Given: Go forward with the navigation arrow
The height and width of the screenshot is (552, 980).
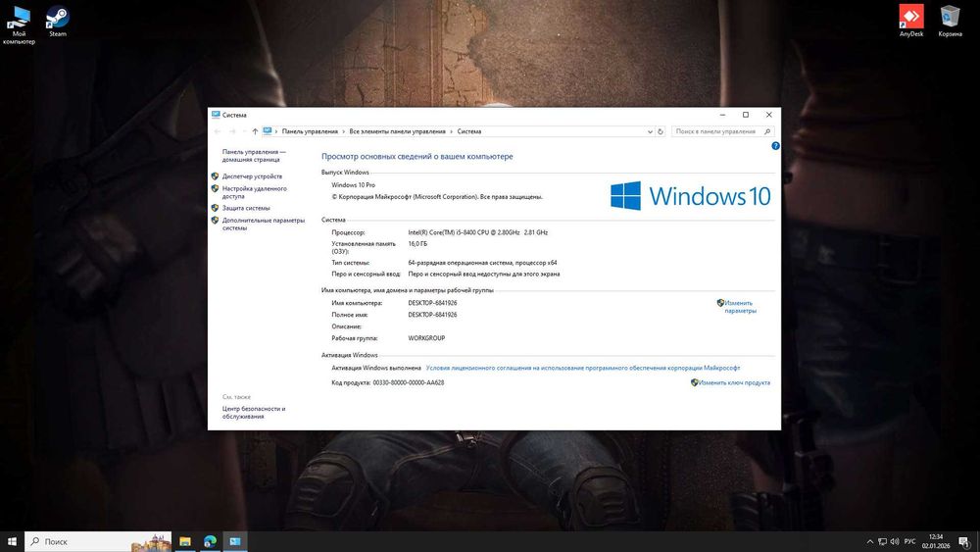Looking at the screenshot, I should pos(232,131).
